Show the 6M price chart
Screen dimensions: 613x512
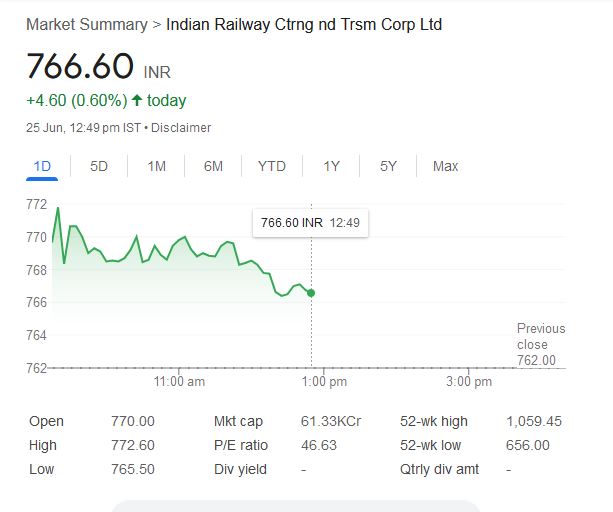(213, 166)
